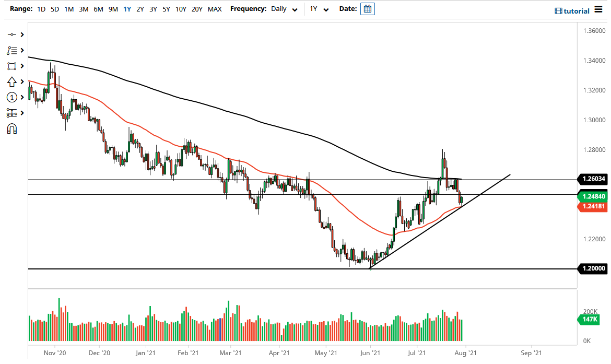Select the 1D range button
Viewport: 611px width, 364px height.
(x=41, y=9)
